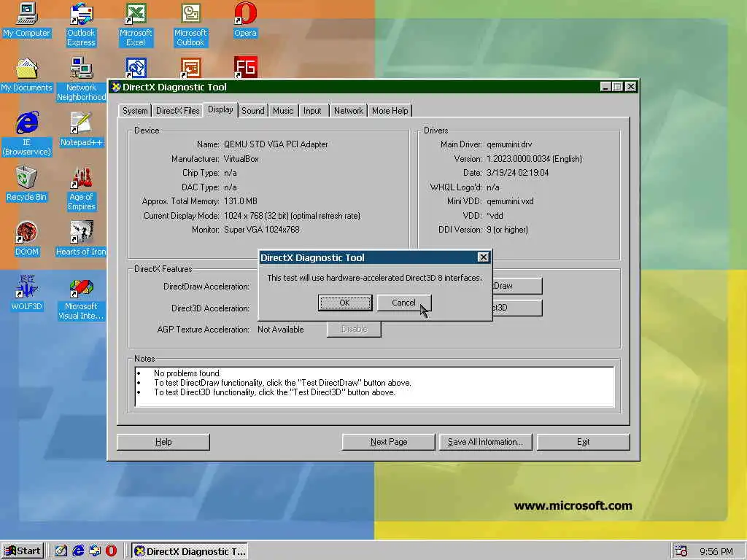Launch Notepad++ desktop shortcut
The image size is (747, 560).
coord(81,129)
